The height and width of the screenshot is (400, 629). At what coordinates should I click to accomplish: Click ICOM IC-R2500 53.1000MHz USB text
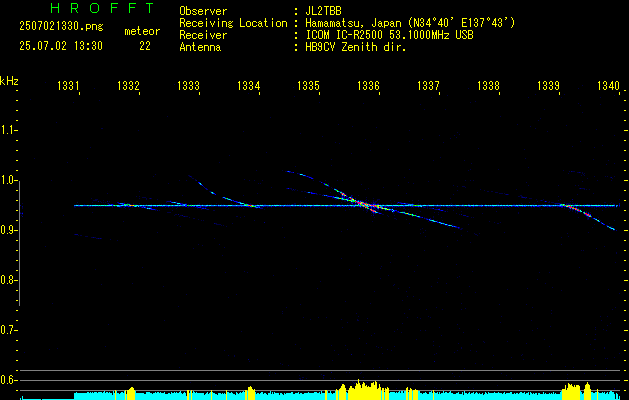point(389,35)
